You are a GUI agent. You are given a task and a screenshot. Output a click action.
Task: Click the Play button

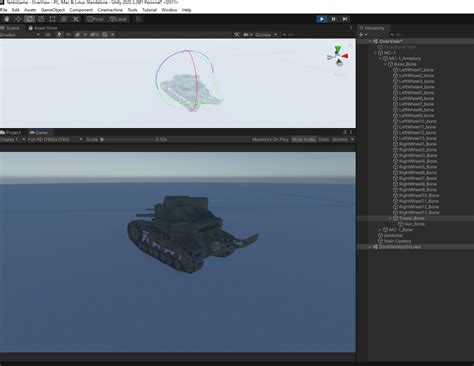coord(322,19)
